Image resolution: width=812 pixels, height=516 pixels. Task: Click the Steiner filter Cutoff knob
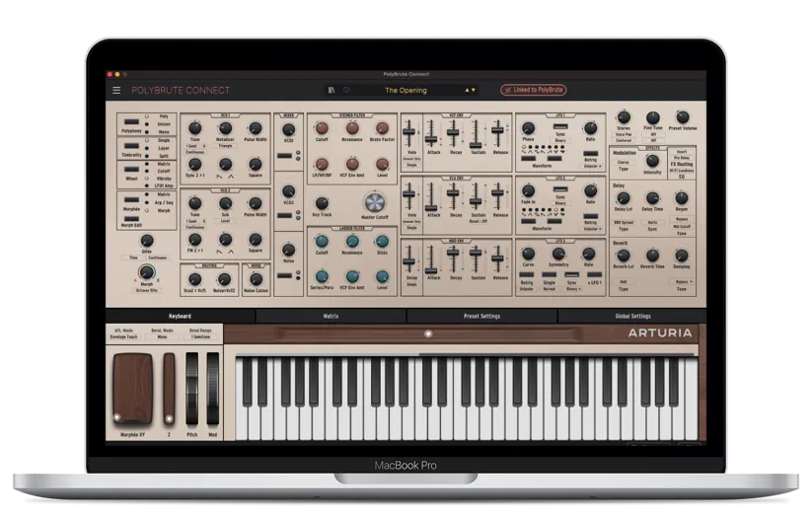tap(322, 128)
